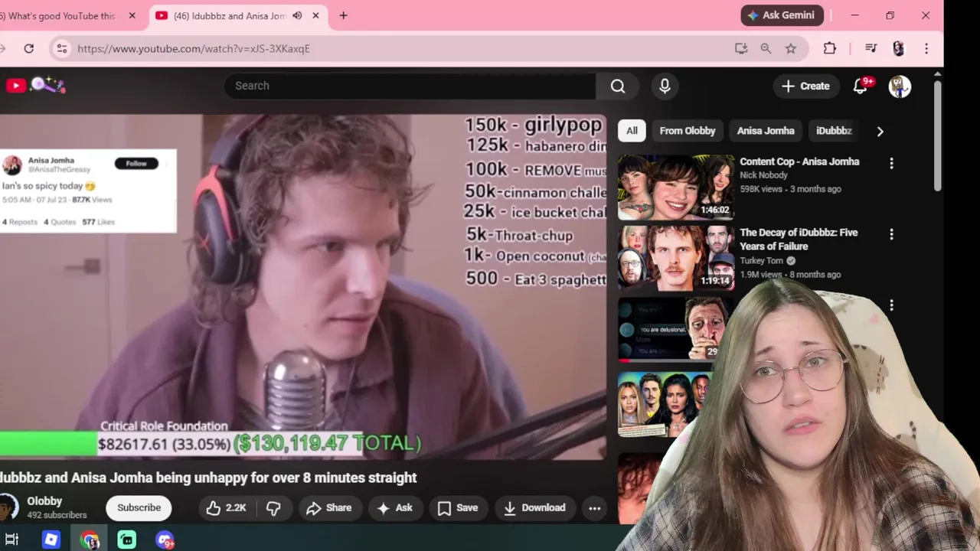Click into the YouTube Search field
Viewport: 980px width, 551px height.
click(x=410, y=86)
